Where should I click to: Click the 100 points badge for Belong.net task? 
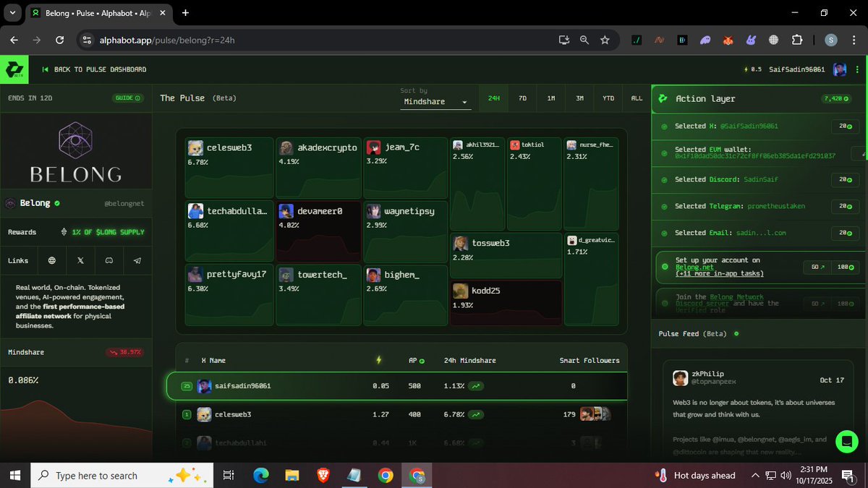tap(846, 267)
